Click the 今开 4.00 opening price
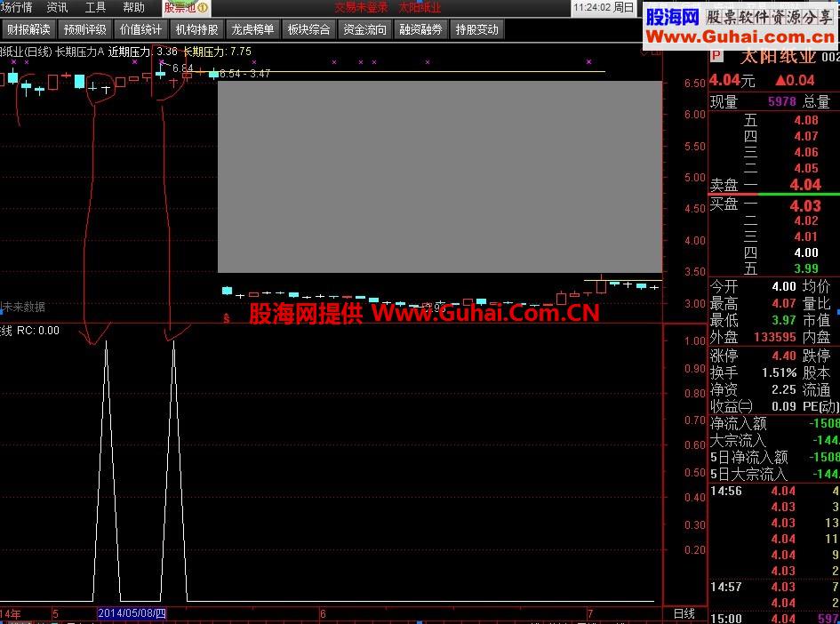840x624 pixels. click(784, 286)
